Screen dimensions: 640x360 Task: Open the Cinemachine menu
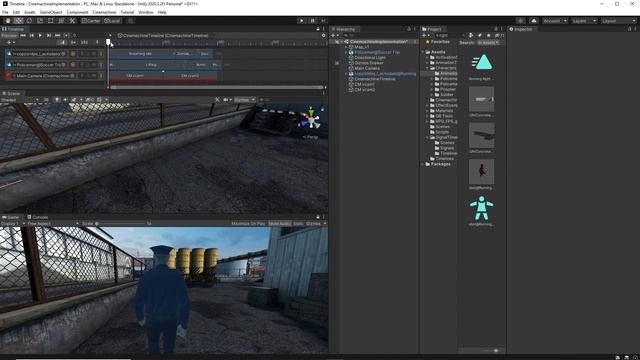coord(104,12)
